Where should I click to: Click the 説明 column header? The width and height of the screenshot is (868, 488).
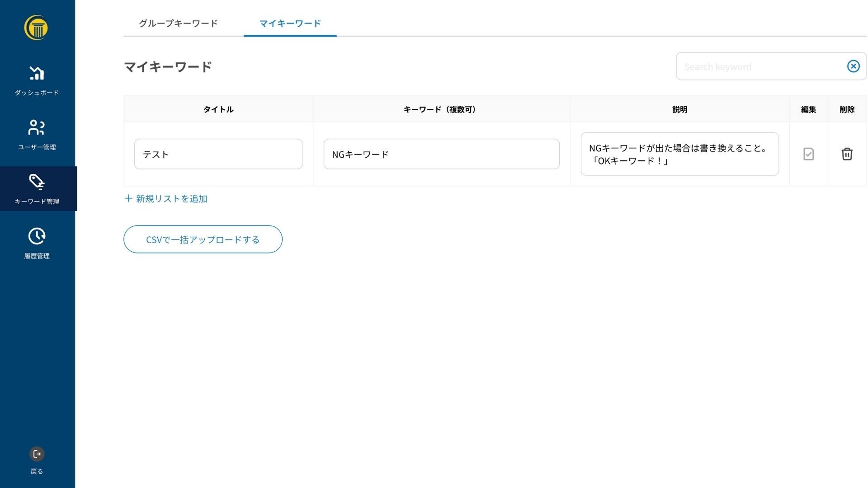pyautogui.click(x=679, y=109)
